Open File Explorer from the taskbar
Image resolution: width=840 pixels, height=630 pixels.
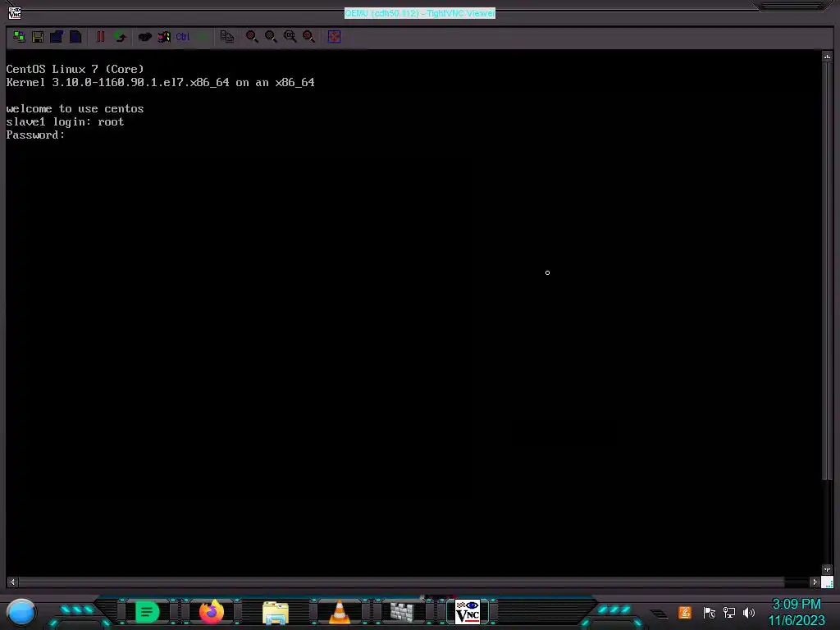coord(276,613)
